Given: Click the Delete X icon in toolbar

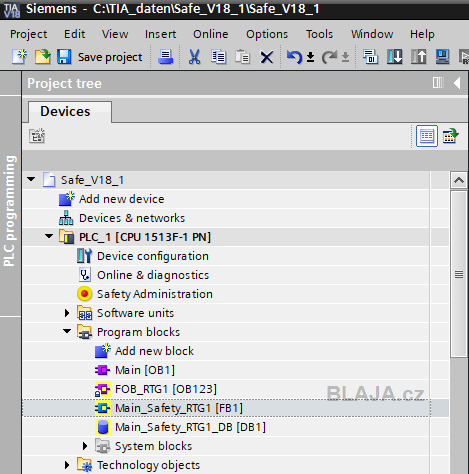Looking at the screenshot, I should tap(267, 57).
